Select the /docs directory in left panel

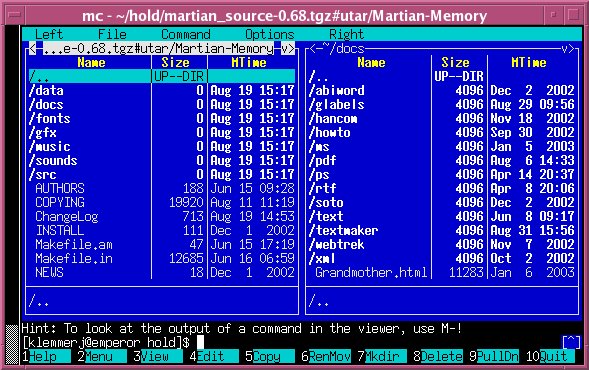pos(162,104)
